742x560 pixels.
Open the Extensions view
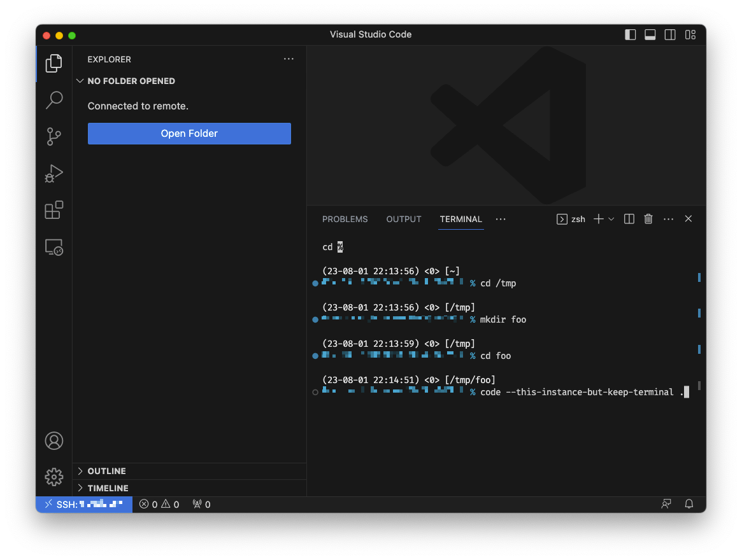[54, 210]
